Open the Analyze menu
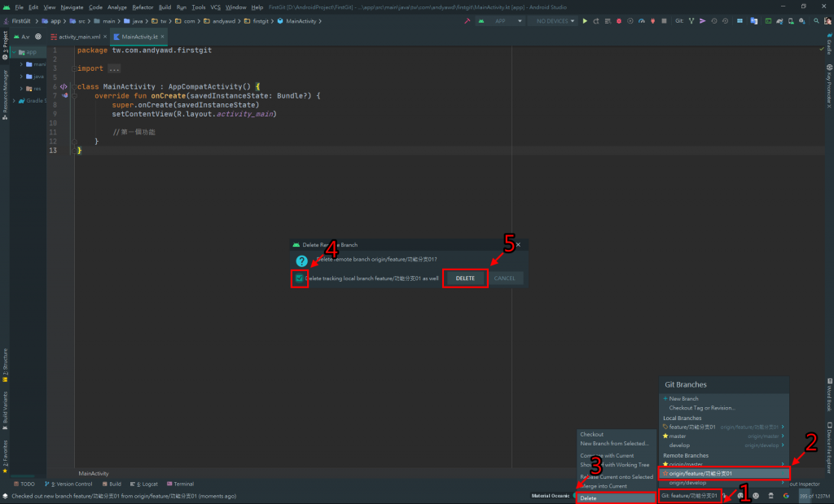 tap(117, 7)
